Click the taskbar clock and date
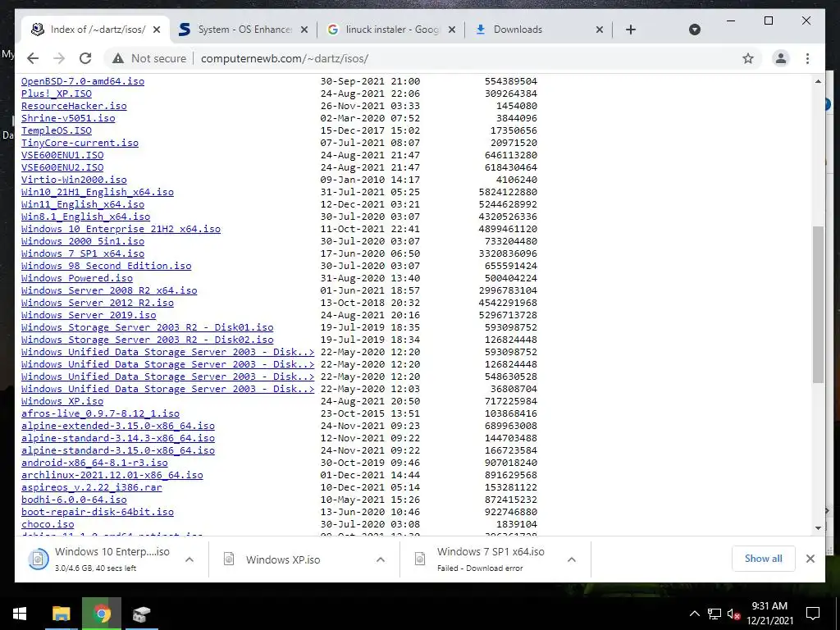The image size is (840, 630). (769, 614)
